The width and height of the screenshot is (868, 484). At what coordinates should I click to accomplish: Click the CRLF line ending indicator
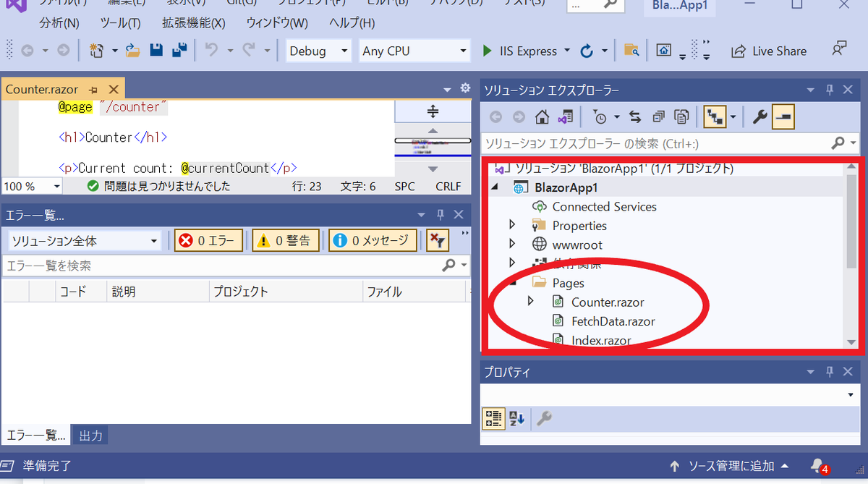(x=448, y=186)
